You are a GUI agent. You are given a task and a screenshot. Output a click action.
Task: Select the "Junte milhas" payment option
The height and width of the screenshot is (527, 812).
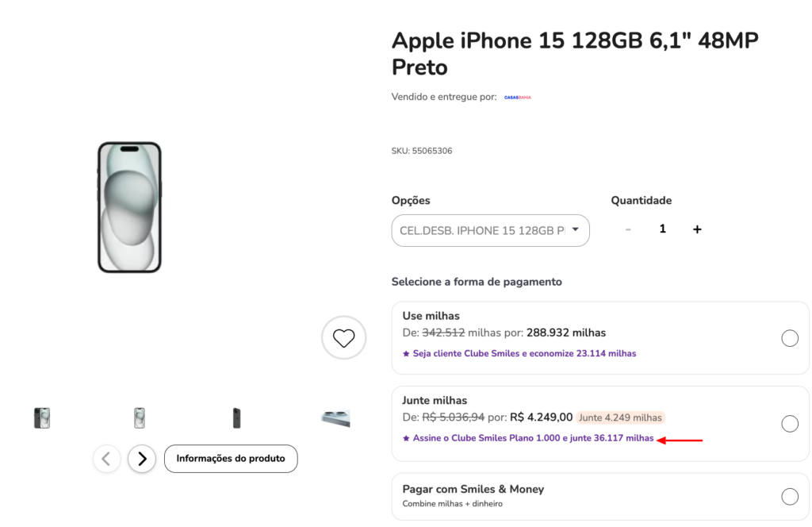click(x=790, y=423)
